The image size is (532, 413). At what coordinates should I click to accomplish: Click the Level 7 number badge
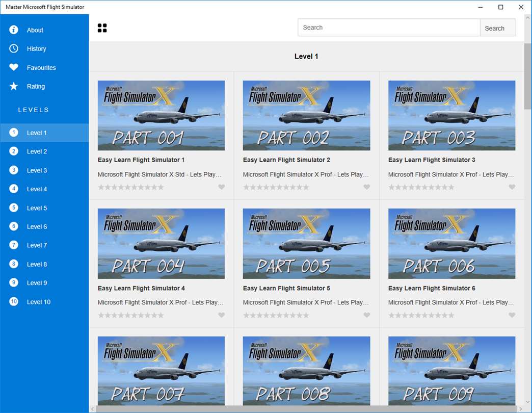coord(14,245)
